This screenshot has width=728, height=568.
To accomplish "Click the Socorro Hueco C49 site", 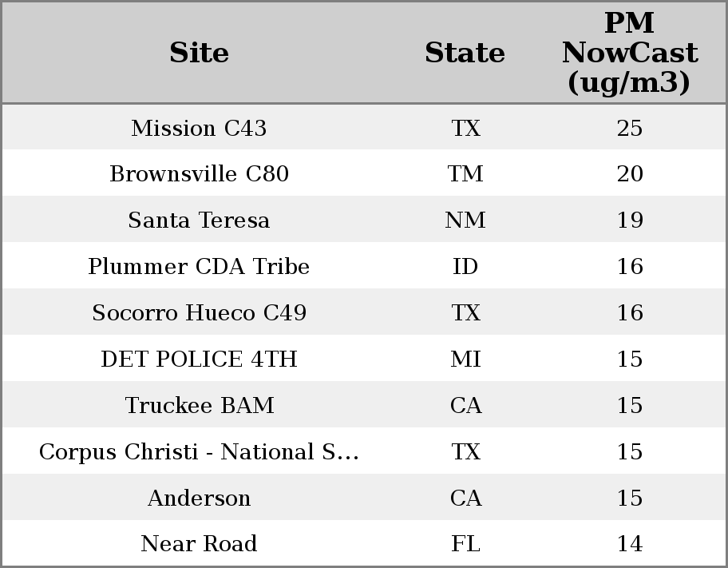I will point(199,313).
